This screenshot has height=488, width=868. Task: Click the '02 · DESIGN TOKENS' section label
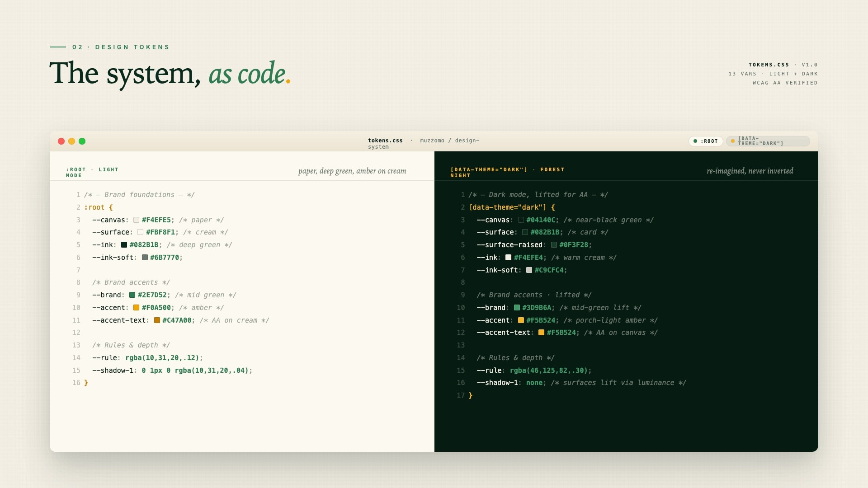click(121, 47)
